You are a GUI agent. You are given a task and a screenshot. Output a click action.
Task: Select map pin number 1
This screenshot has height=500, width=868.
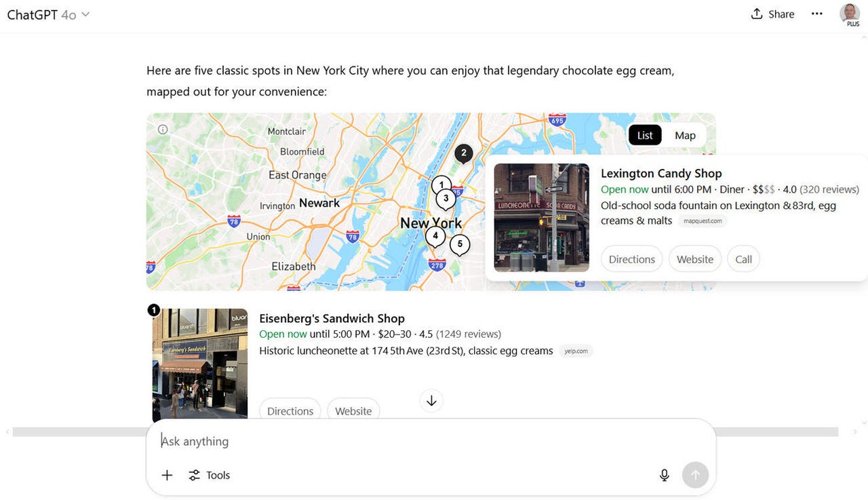pyautogui.click(x=441, y=185)
